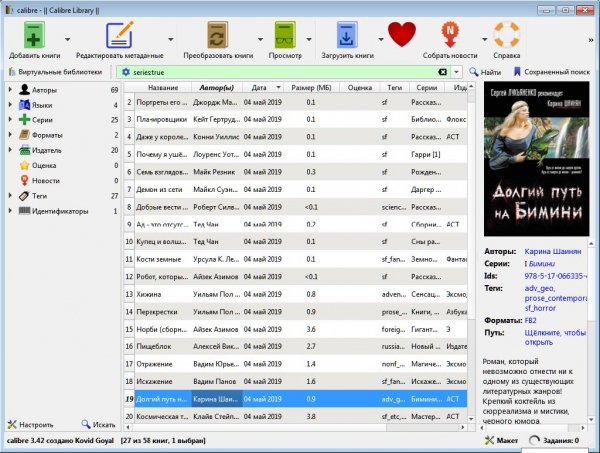The height and width of the screenshot is (453, 600).
Task: Click Настроить in tag browser
Action: pyautogui.click(x=31, y=424)
